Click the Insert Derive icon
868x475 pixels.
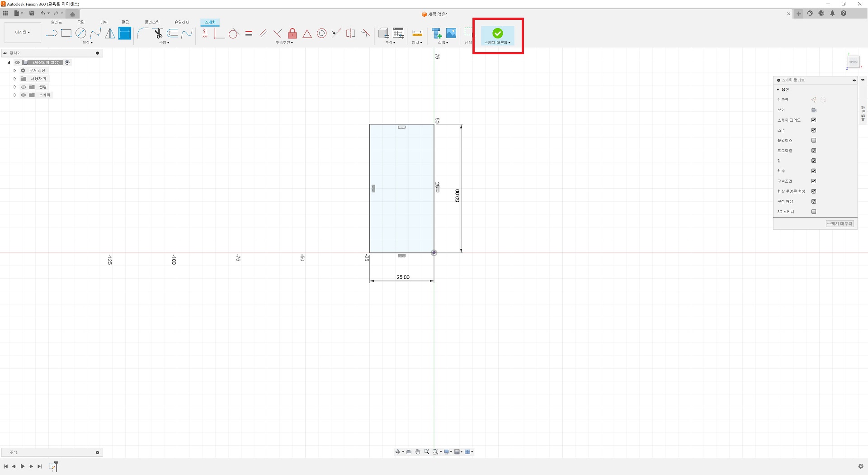click(437, 33)
